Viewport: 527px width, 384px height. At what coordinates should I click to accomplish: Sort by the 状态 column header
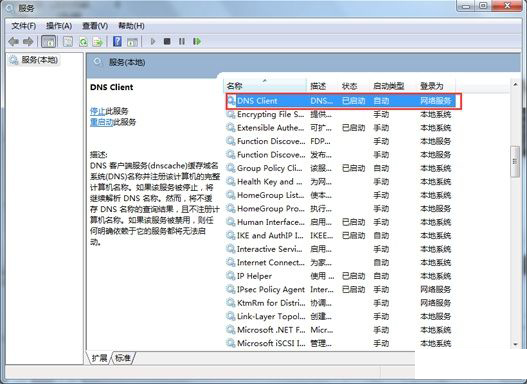point(354,86)
